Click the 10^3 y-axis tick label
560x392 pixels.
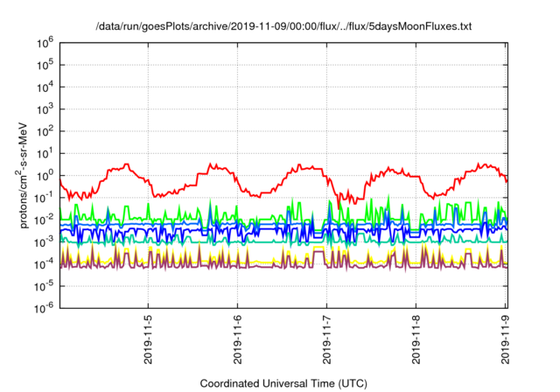[x=45, y=108]
